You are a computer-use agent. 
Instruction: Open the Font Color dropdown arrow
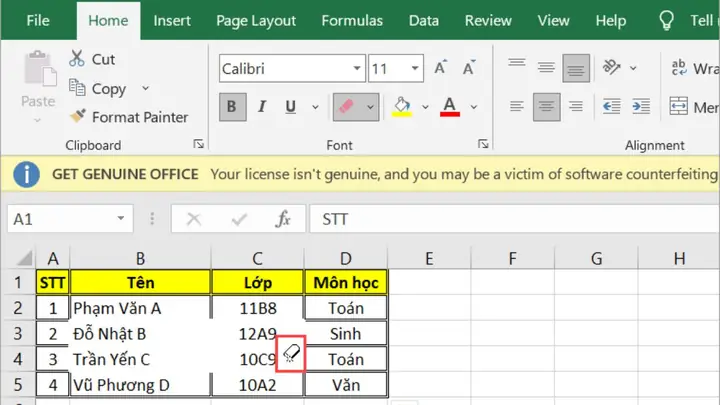point(474,107)
